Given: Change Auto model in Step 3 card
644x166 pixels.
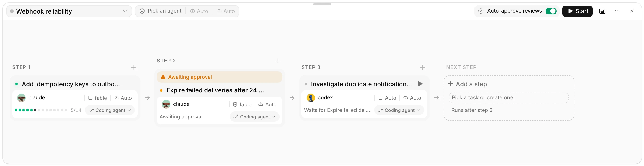Looking at the screenshot, I should coord(387,98).
